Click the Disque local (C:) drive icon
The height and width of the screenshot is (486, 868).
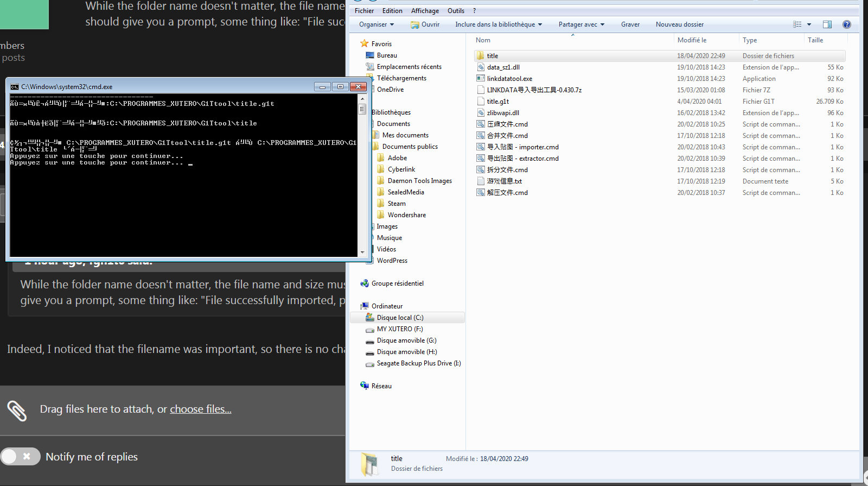tap(370, 317)
